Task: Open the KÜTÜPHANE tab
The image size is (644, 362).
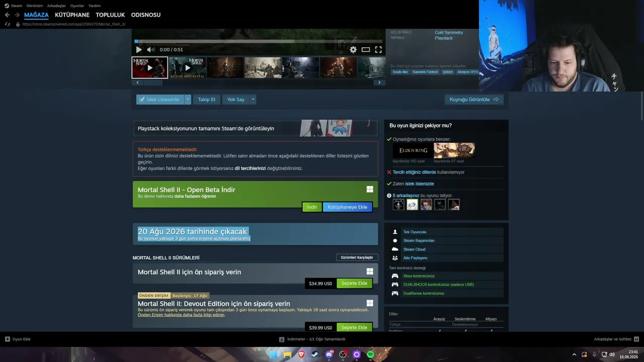Action: (x=72, y=15)
